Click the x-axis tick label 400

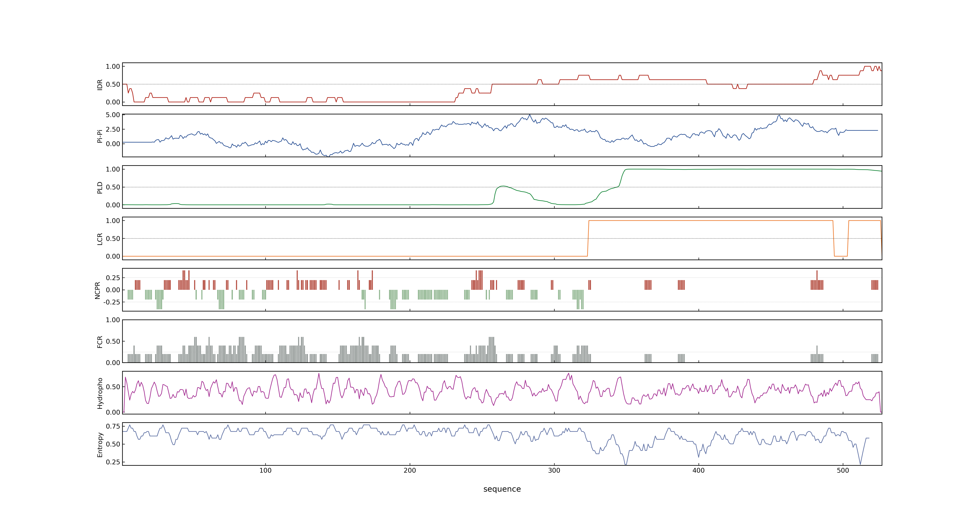699,470
